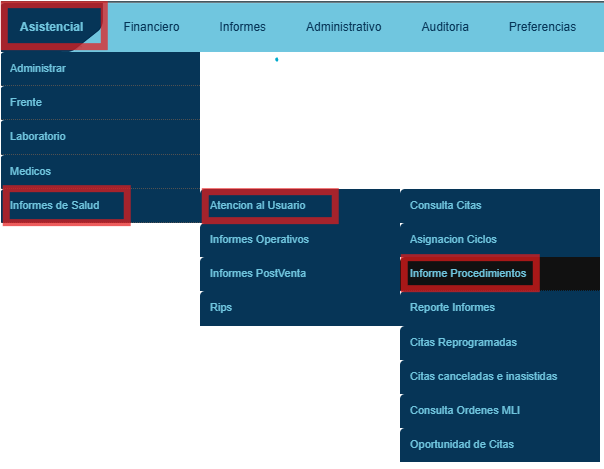Expand the Atencion al Usuario submenu
The width and height of the screenshot is (604, 469).
[258, 205]
